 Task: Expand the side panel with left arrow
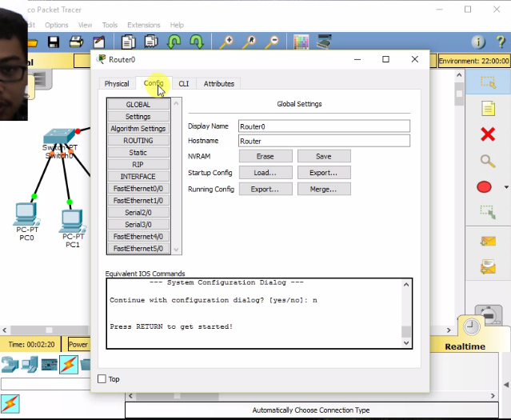pos(506,385)
